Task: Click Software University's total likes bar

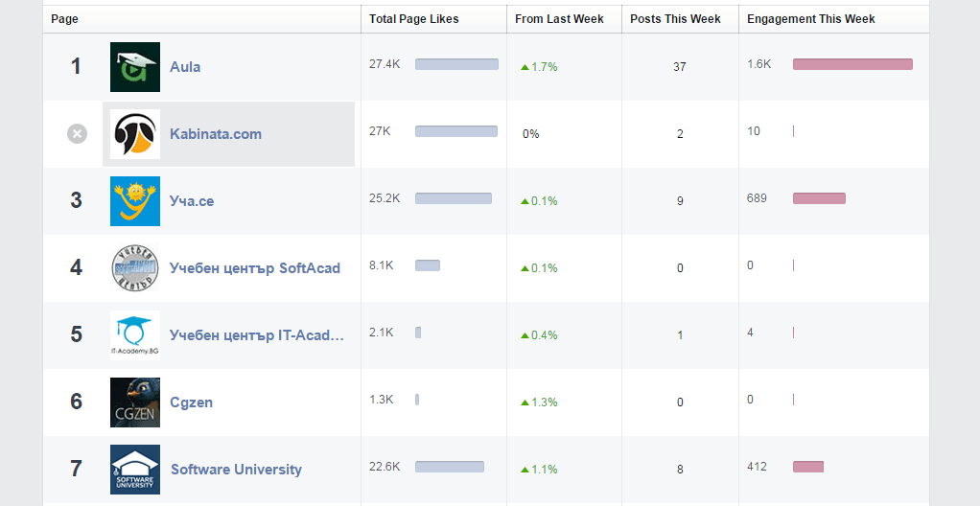Action: (449, 467)
